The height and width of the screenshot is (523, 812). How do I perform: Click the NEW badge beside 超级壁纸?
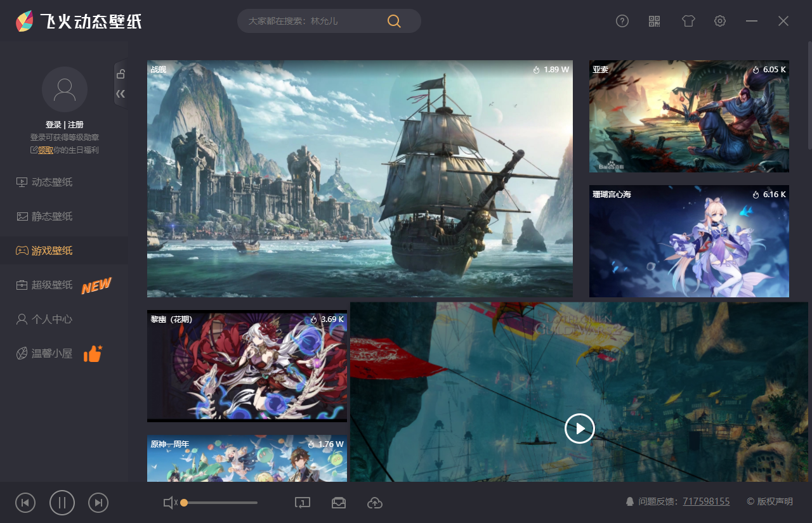pyautogui.click(x=96, y=286)
